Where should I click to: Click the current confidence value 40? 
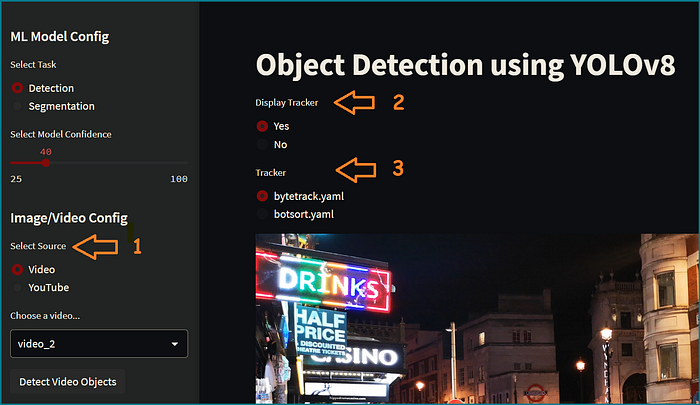point(46,152)
